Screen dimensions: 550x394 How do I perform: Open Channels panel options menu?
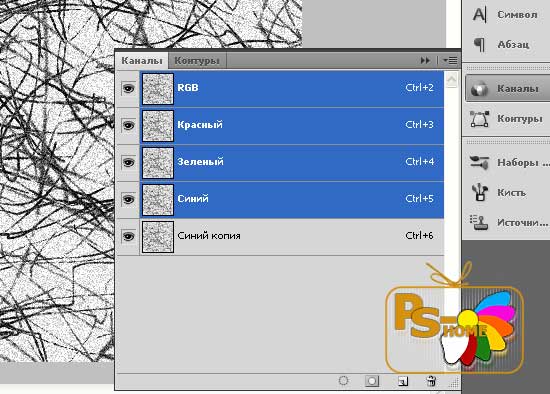[450, 60]
